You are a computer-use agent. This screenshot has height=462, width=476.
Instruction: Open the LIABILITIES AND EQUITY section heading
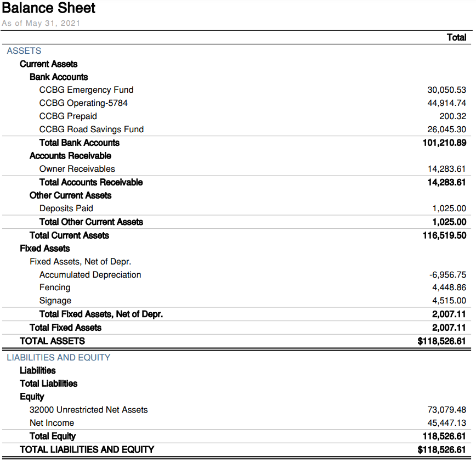pyautogui.click(x=58, y=357)
